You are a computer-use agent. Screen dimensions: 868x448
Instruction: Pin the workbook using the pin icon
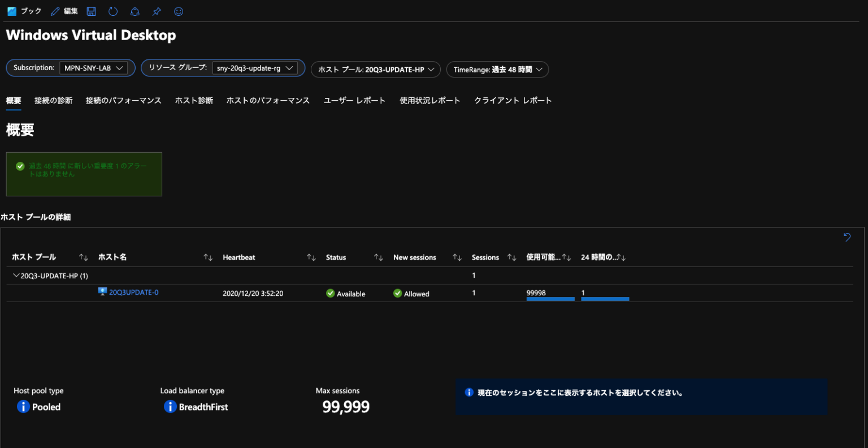click(156, 11)
